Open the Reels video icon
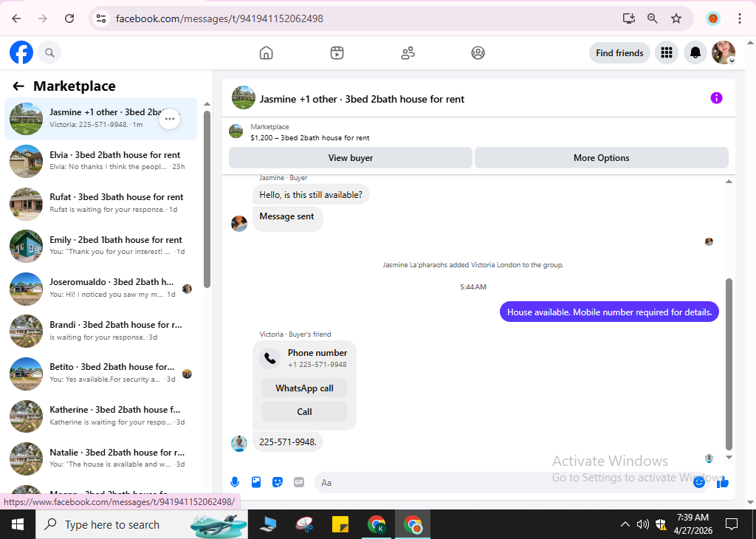The image size is (756, 539). pyautogui.click(x=337, y=52)
